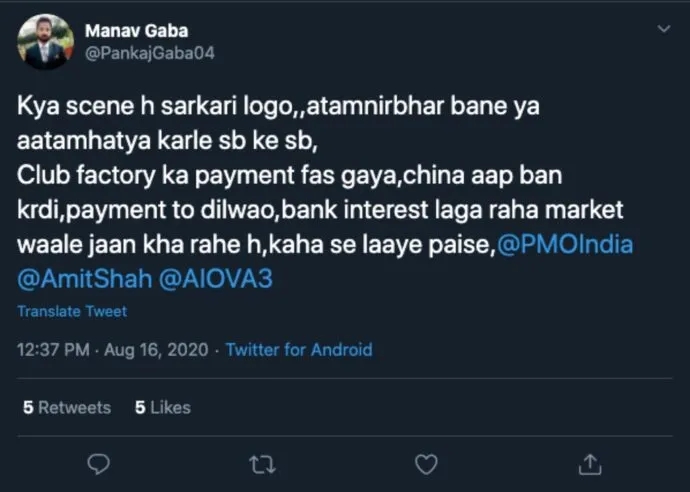
Task: Retweet this tweet using the retweet icon
Action: click(262, 464)
